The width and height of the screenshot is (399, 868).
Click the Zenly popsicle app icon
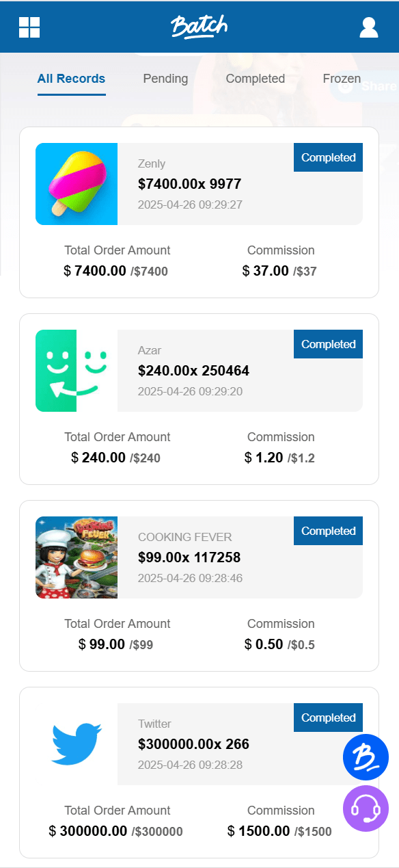77,184
